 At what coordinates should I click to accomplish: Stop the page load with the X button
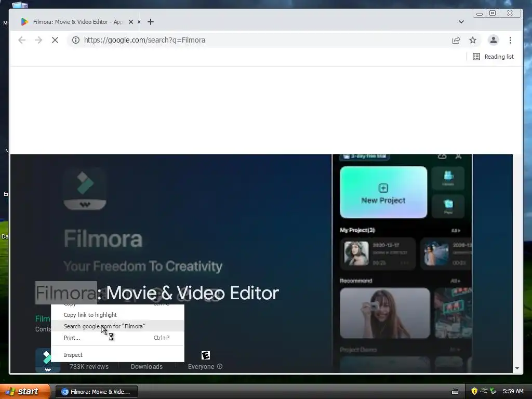(55, 40)
